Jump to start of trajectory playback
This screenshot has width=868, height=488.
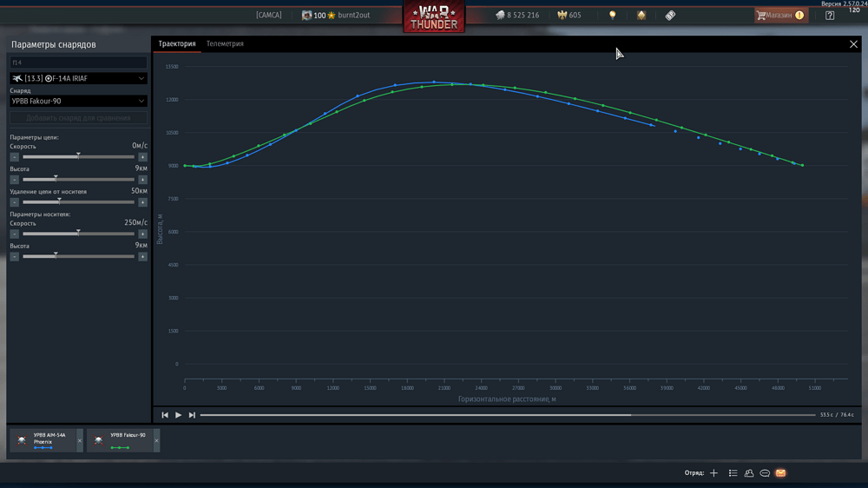tap(165, 415)
